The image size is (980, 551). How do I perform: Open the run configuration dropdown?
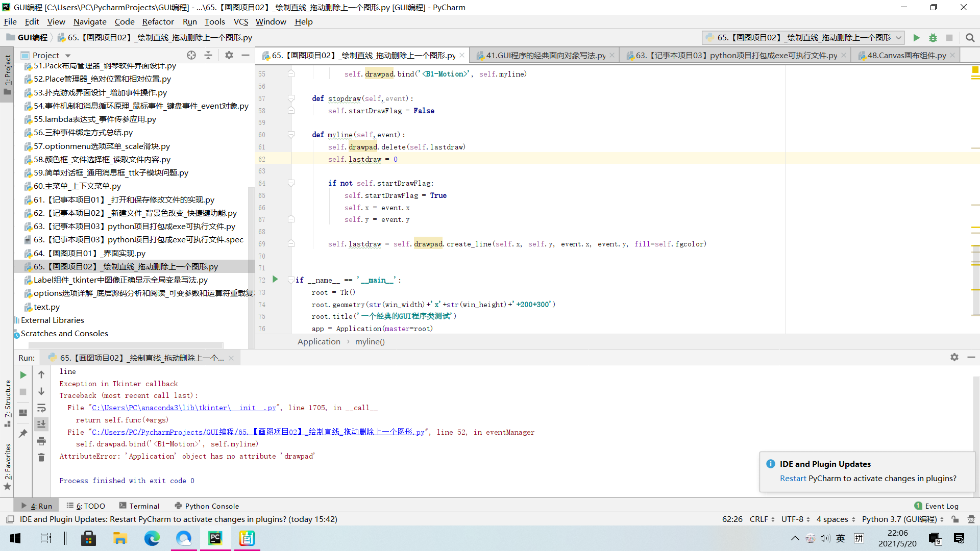coord(803,38)
